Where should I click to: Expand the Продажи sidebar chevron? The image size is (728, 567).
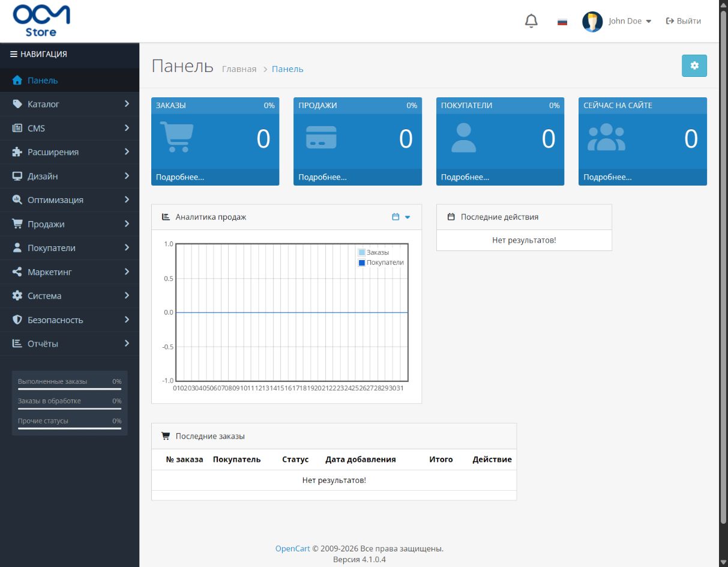tap(127, 224)
